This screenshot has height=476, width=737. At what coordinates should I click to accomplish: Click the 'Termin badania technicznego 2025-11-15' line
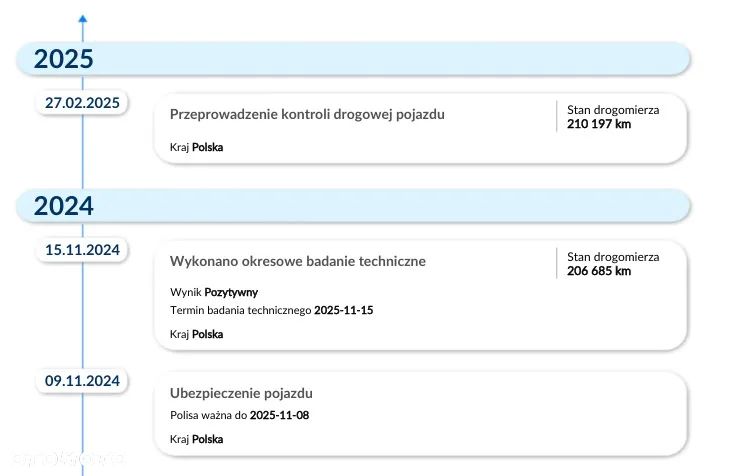pos(272,310)
